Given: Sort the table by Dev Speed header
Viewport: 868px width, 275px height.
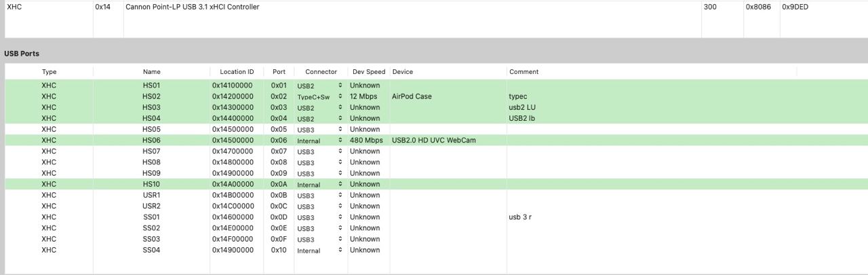Looking at the screenshot, I should pyautogui.click(x=369, y=71).
